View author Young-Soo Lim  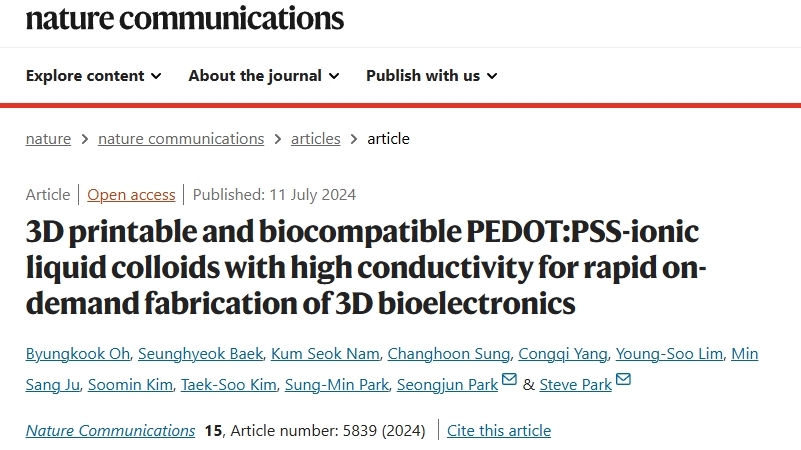(x=669, y=353)
